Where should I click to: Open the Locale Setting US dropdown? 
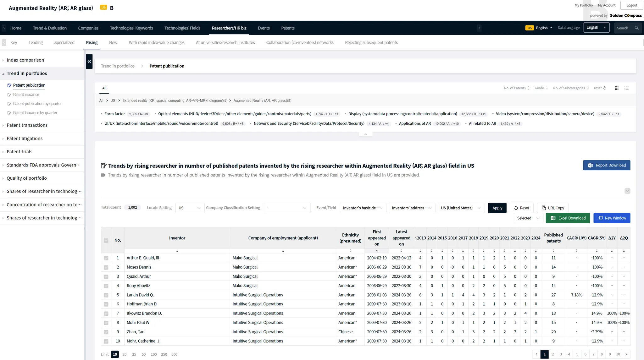coord(189,208)
